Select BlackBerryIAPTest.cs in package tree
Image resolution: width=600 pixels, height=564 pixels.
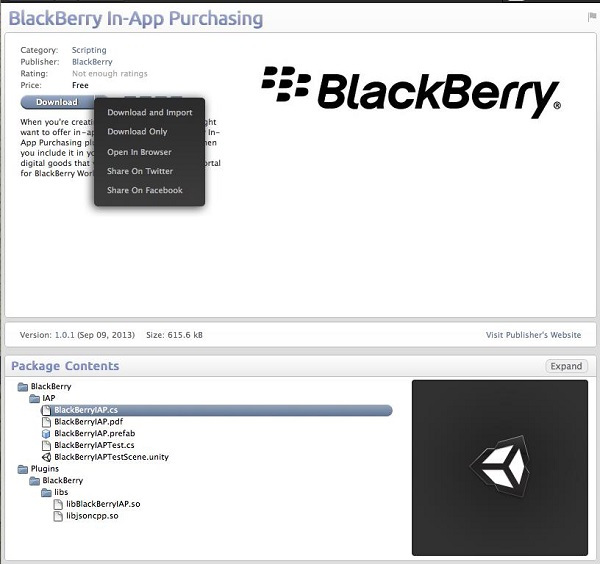[x=94, y=445]
